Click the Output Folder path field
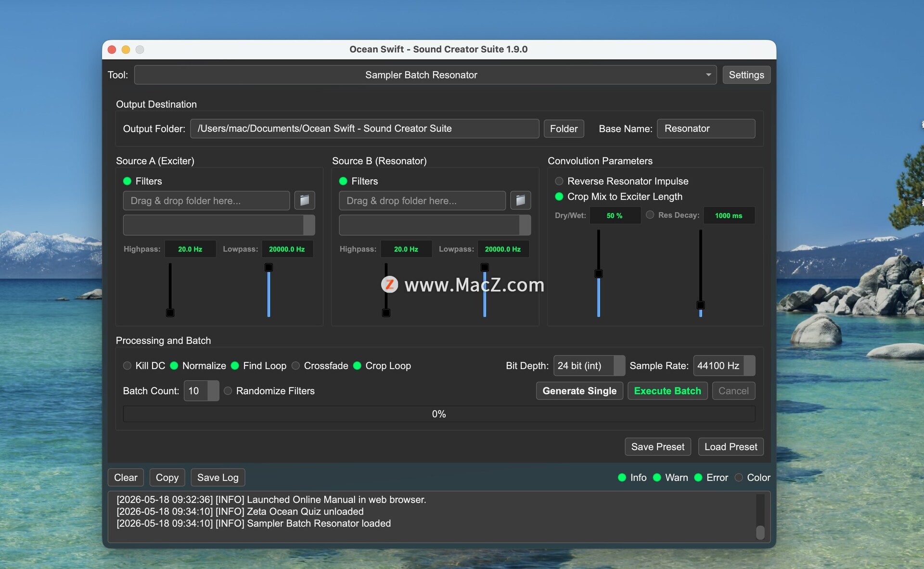The height and width of the screenshot is (569, 924). pyautogui.click(x=364, y=129)
